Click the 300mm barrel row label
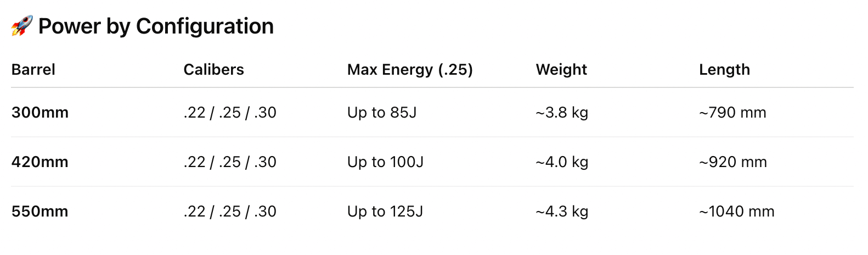The image size is (868, 255). 40,113
